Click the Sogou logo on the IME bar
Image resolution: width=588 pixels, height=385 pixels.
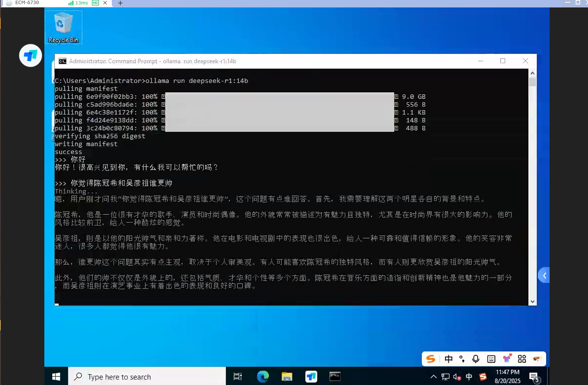(431, 359)
